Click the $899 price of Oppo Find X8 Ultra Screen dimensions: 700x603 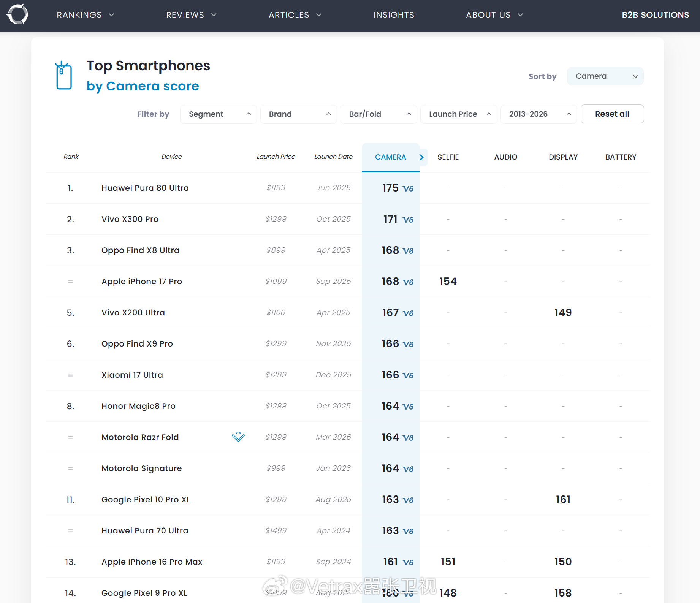(x=276, y=250)
